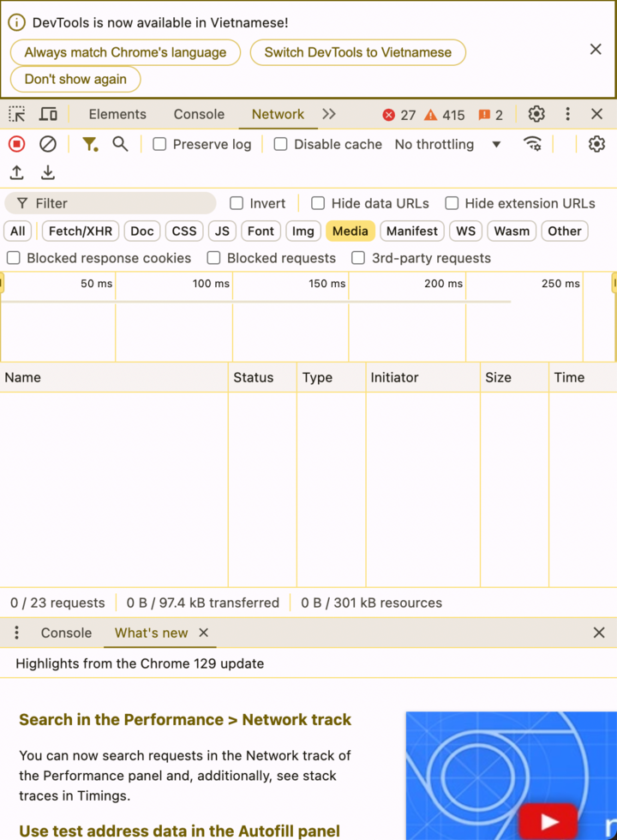Activate the inspect element picker icon
The width and height of the screenshot is (617, 840).
[16, 114]
